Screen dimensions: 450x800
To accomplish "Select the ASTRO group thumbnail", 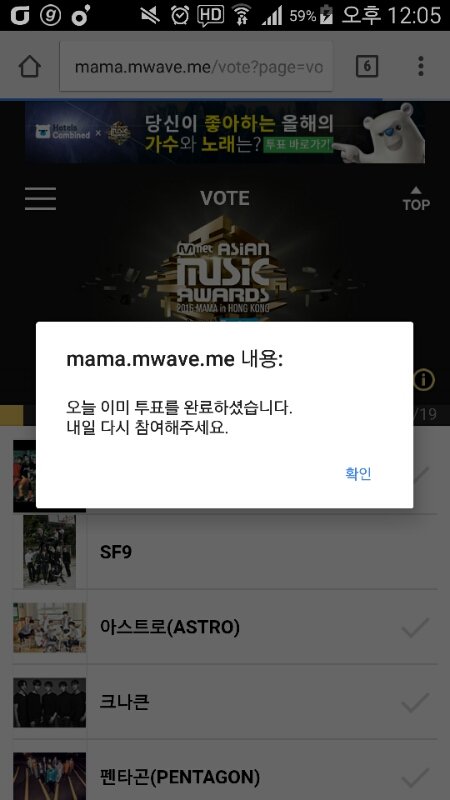I will pos(49,628).
